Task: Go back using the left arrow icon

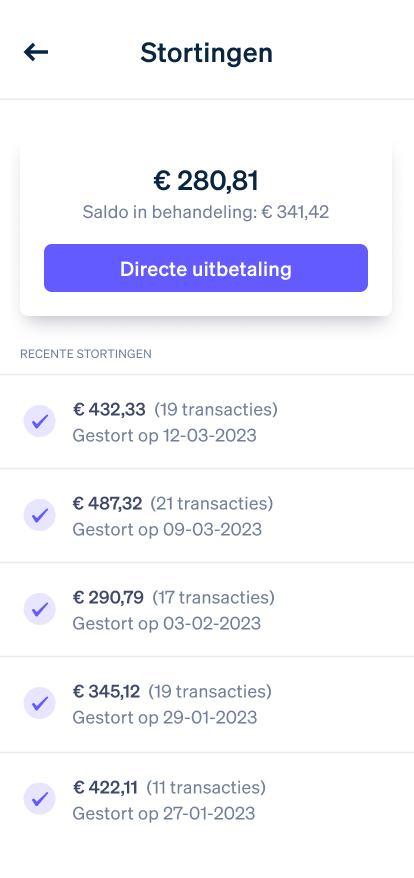Action: (36, 53)
